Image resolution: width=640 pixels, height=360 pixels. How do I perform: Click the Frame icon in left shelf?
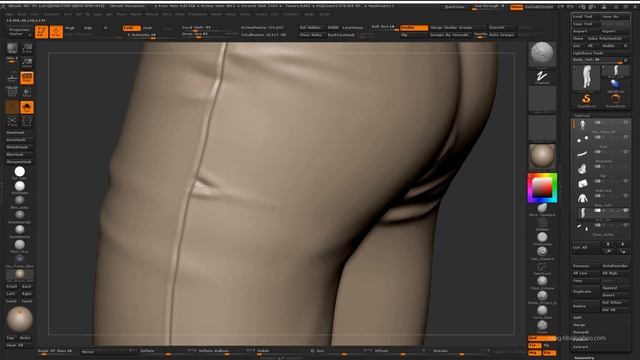(x=12, y=121)
